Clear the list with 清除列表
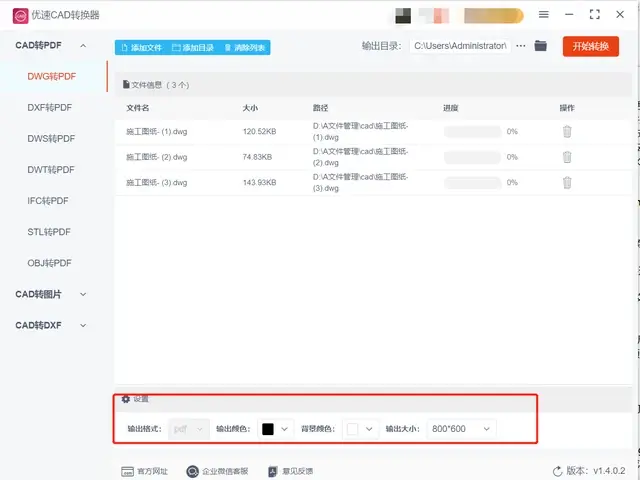The height and width of the screenshot is (480, 640). click(x=246, y=47)
